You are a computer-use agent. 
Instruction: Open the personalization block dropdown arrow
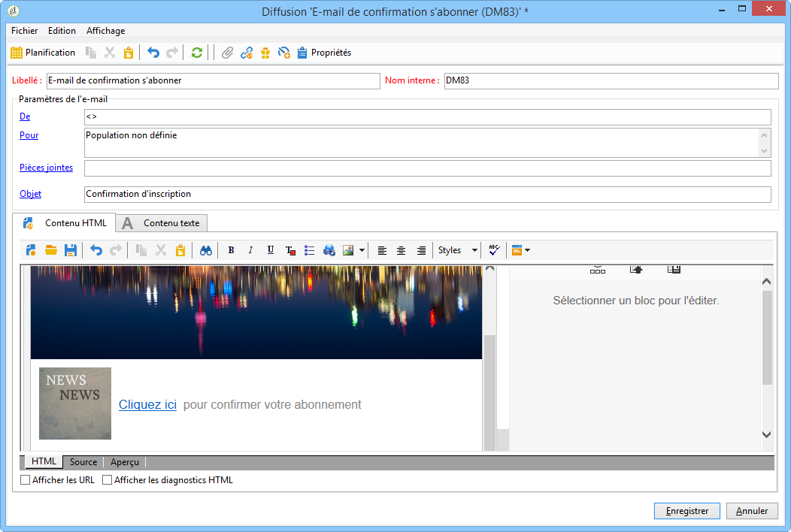click(527, 250)
